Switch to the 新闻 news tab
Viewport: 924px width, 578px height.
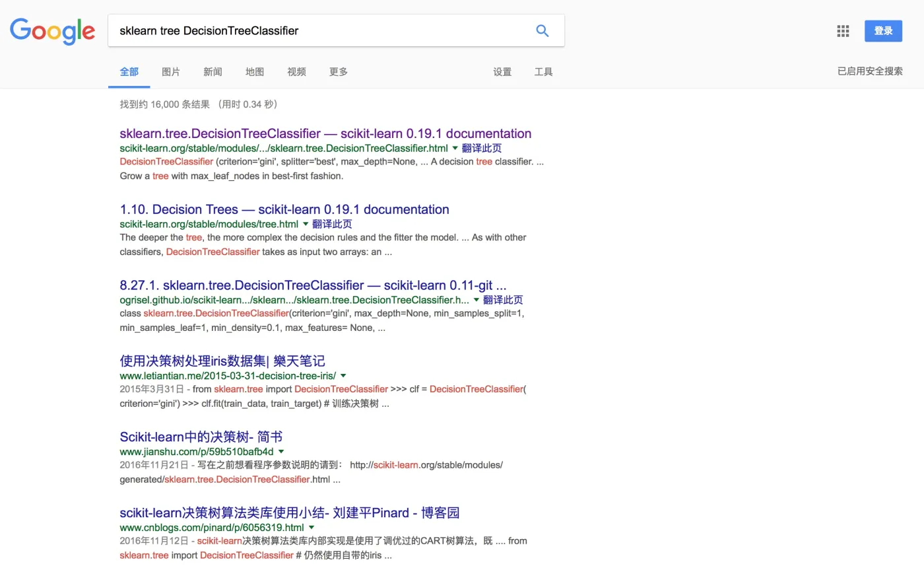click(213, 72)
